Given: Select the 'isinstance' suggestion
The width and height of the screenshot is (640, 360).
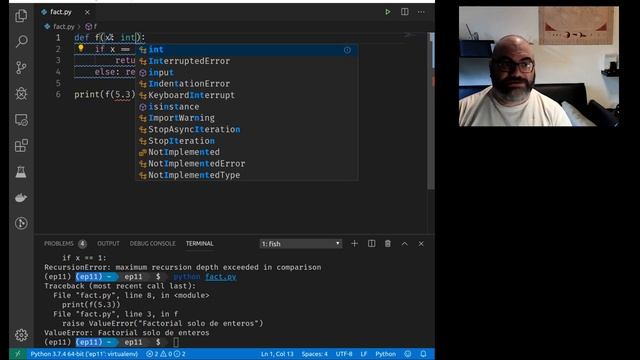Looking at the screenshot, I should 247,107.
